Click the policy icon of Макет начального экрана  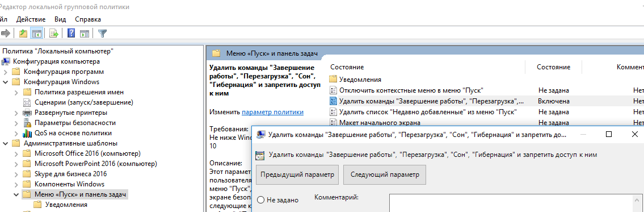(333, 122)
